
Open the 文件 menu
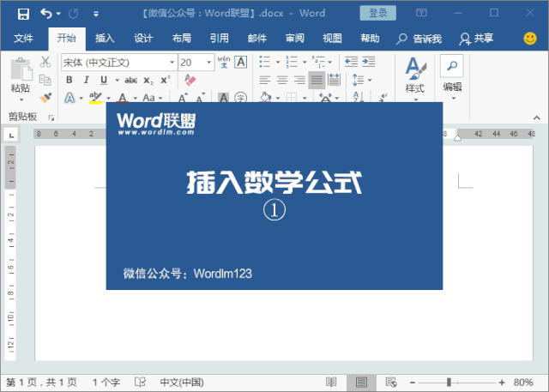click(23, 38)
